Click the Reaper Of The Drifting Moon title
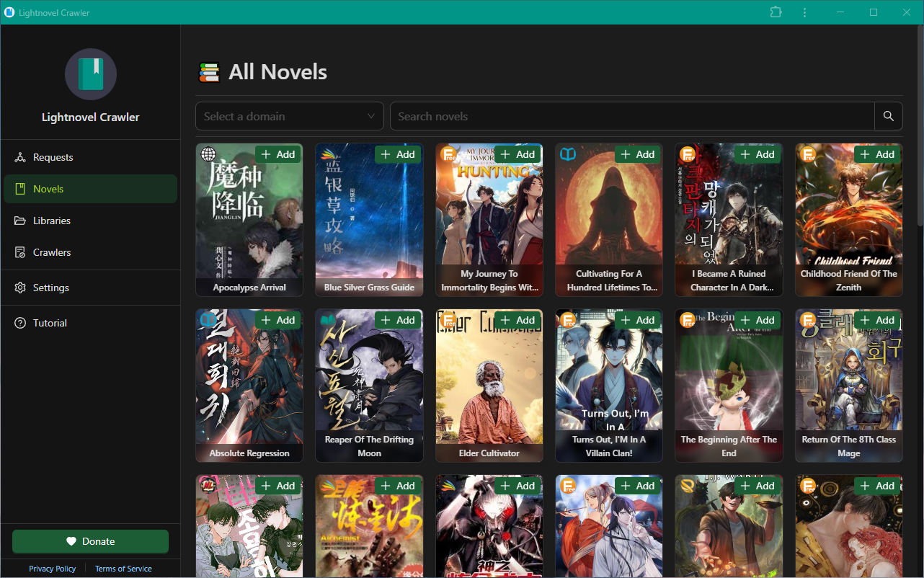 (x=369, y=446)
